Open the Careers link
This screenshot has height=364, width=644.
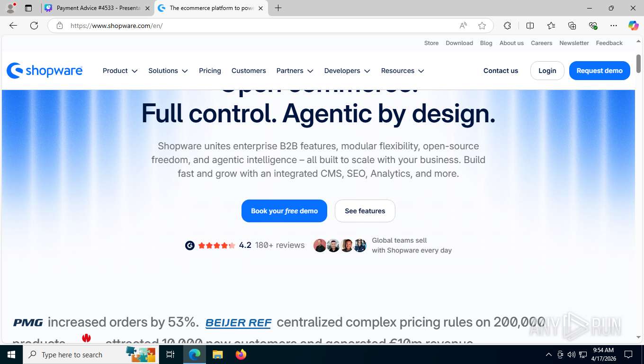pos(541,43)
